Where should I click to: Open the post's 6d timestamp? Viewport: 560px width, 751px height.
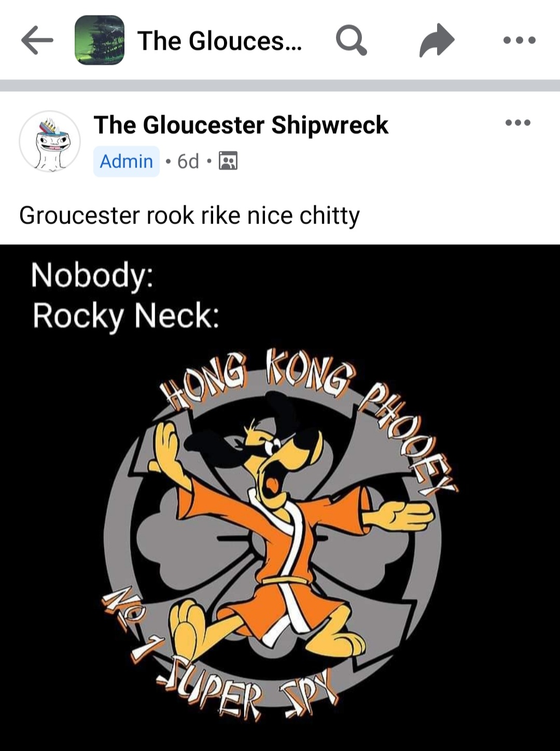[x=188, y=161]
